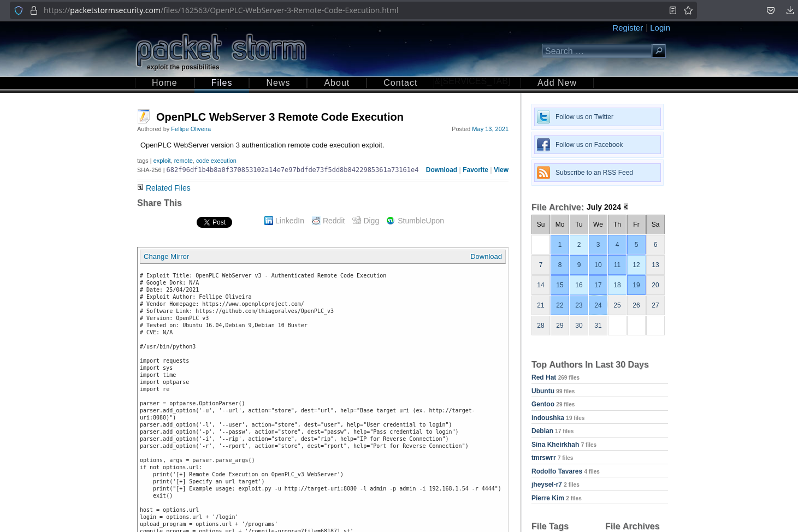Screen dimensions: 798x532
Task: Open Debian author files
Action: pos(542,431)
